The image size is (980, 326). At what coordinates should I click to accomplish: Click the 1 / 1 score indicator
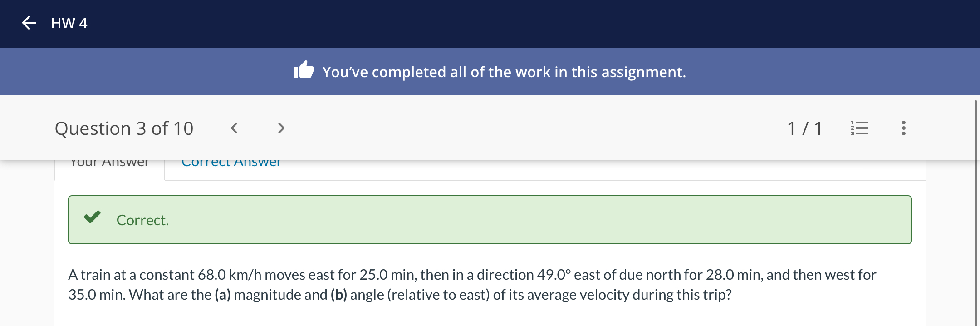pyautogui.click(x=805, y=128)
